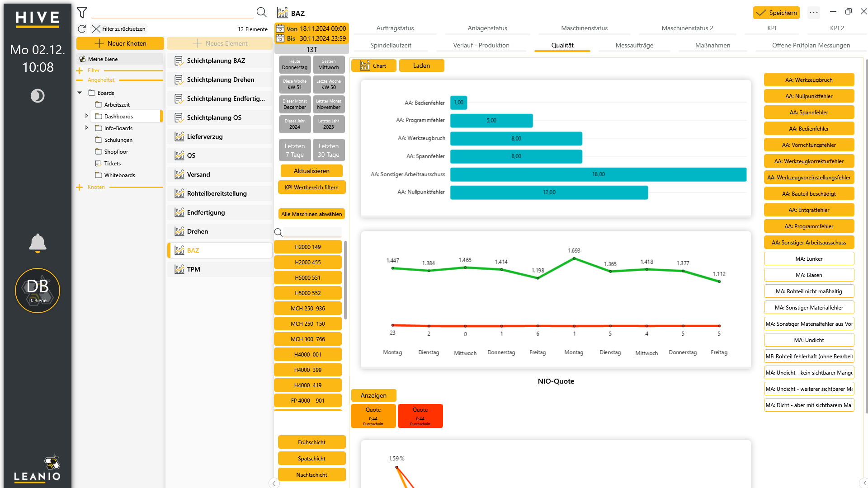
Task: Click the Speichern button
Action: (x=776, y=13)
